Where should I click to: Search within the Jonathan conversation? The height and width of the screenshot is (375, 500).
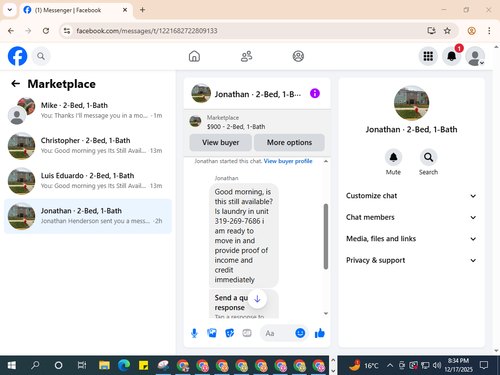428,157
